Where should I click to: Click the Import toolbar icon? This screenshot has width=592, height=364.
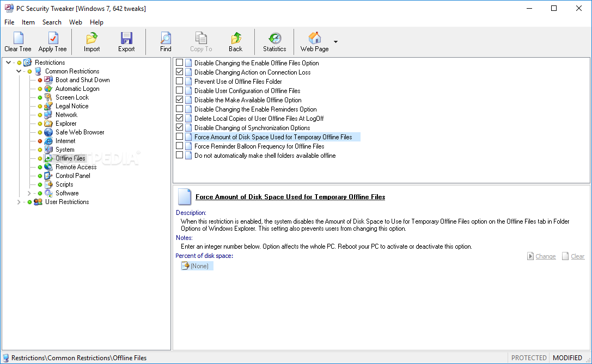point(91,38)
